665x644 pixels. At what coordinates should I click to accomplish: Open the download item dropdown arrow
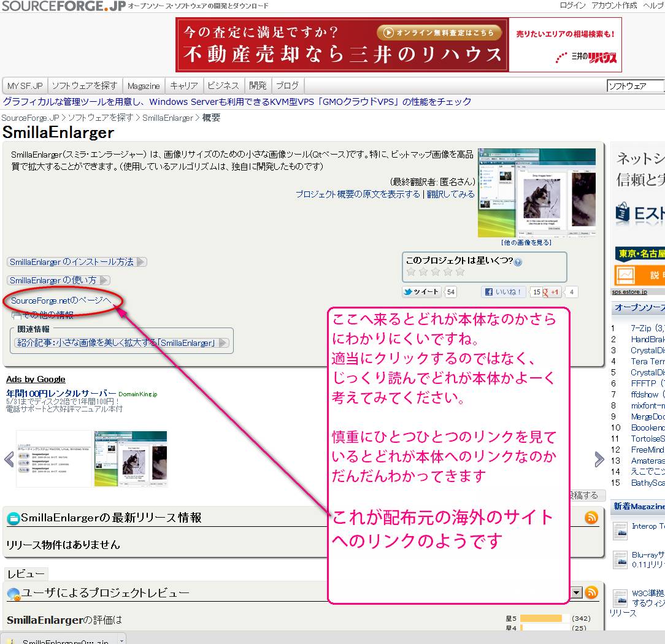121,640
